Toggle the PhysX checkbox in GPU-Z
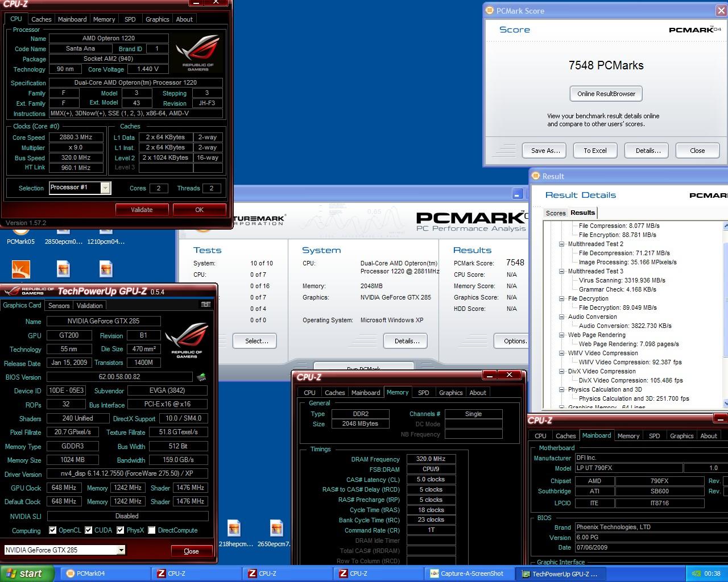The width and height of the screenshot is (728, 582). tap(121, 530)
